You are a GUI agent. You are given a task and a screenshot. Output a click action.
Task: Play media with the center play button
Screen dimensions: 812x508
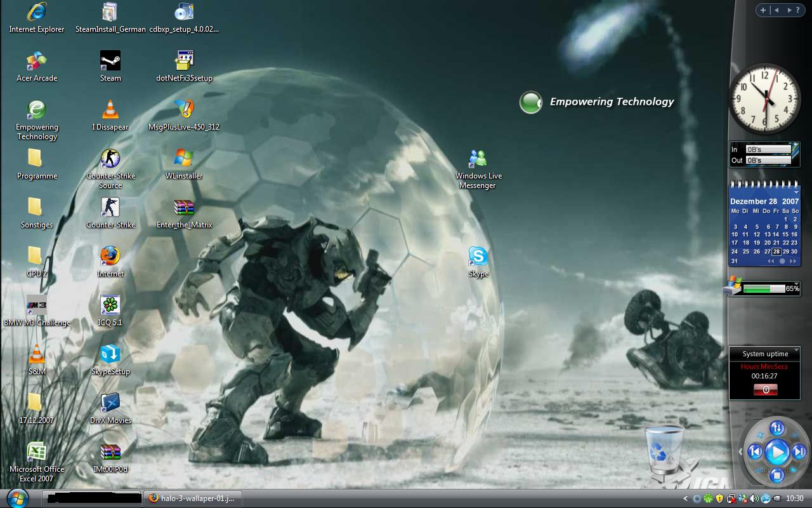(x=776, y=452)
